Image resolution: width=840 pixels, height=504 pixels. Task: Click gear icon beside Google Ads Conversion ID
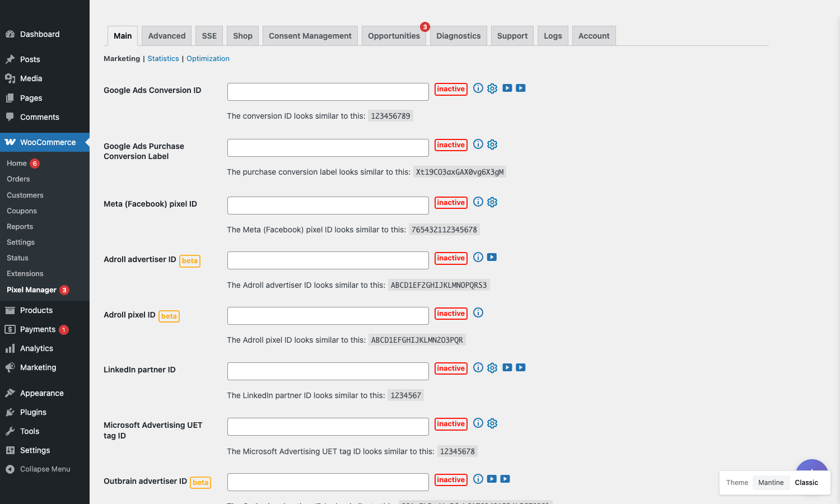[492, 88]
